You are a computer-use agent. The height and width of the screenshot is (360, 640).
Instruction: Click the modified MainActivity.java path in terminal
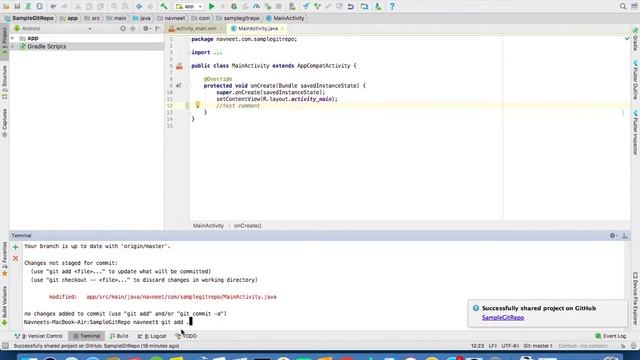(x=181, y=297)
